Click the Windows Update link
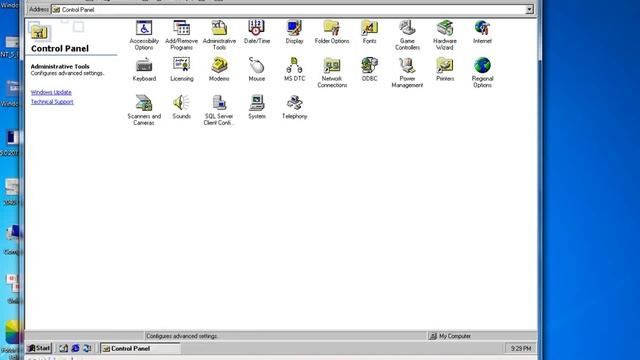 coord(51,92)
